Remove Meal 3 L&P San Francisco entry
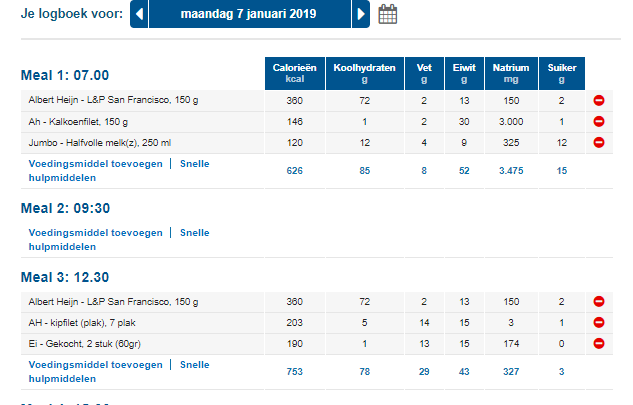This screenshot has width=633, height=405. click(599, 301)
